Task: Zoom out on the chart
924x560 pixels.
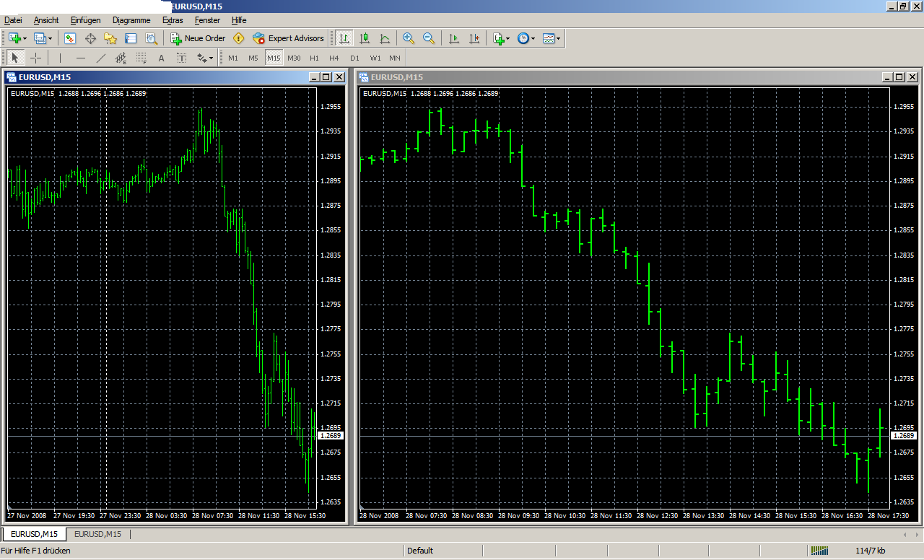Action: pyautogui.click(x=429, y=38)
